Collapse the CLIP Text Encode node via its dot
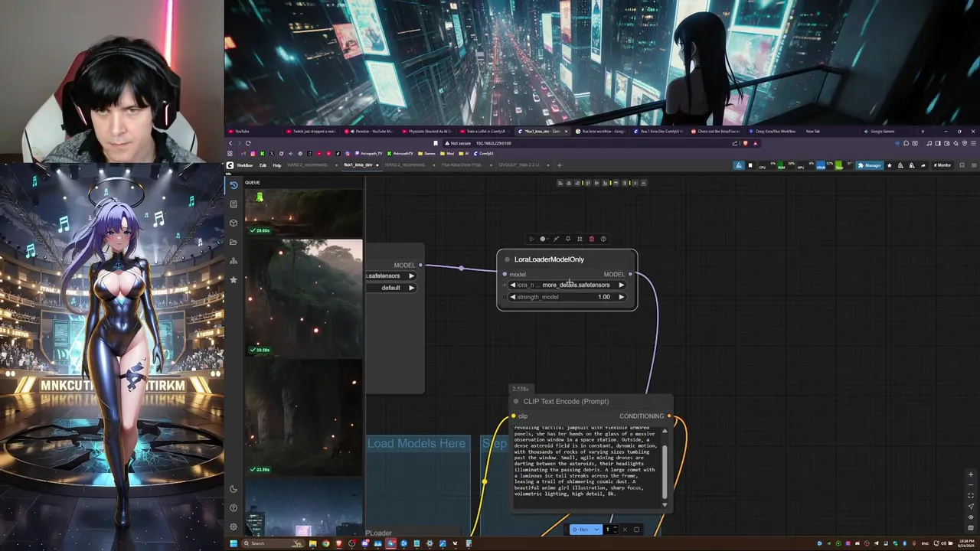Image resolution: width=980 pixels, height=551 pixels. tap(516, 402)
